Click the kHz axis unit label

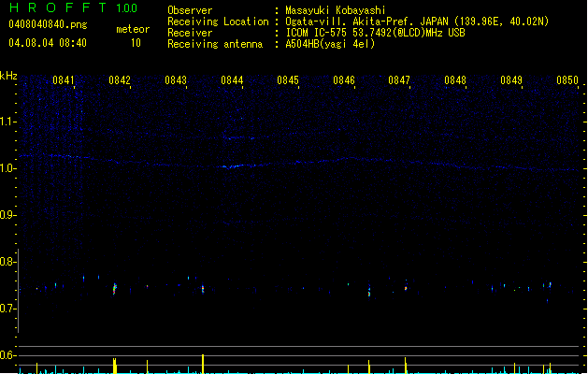point(8,76)
